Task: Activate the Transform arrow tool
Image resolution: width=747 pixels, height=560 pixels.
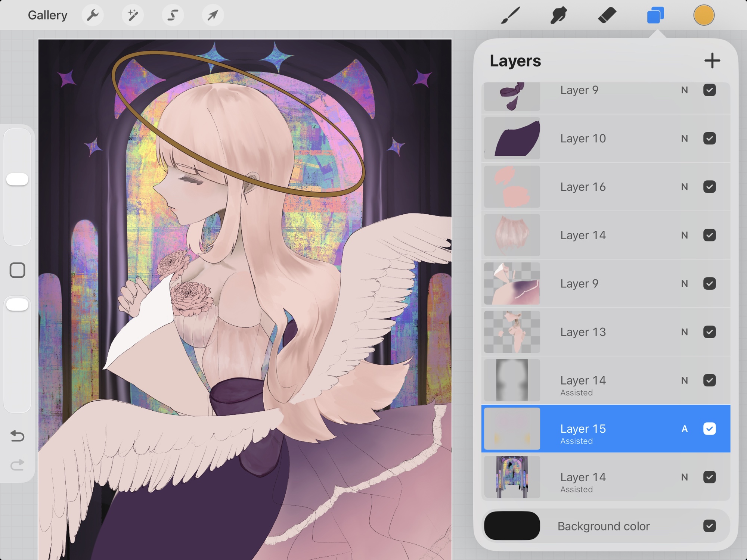Action: [213, 15]
